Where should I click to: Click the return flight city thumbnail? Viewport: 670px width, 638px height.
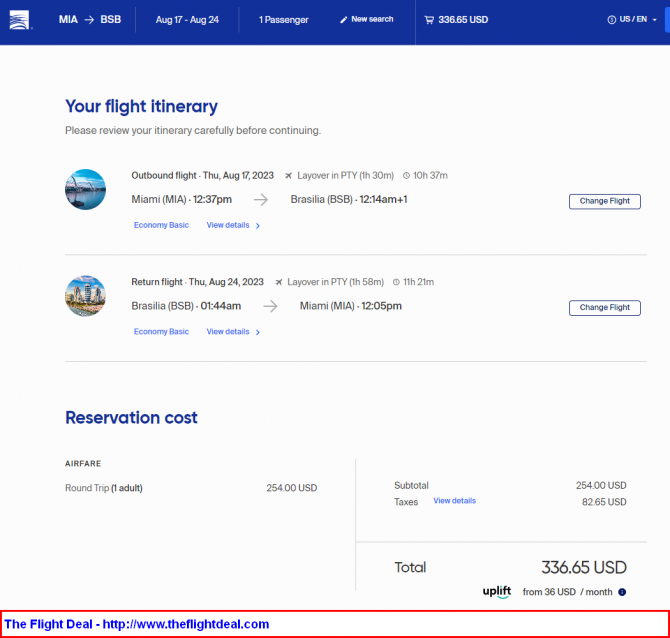[85, 296]
